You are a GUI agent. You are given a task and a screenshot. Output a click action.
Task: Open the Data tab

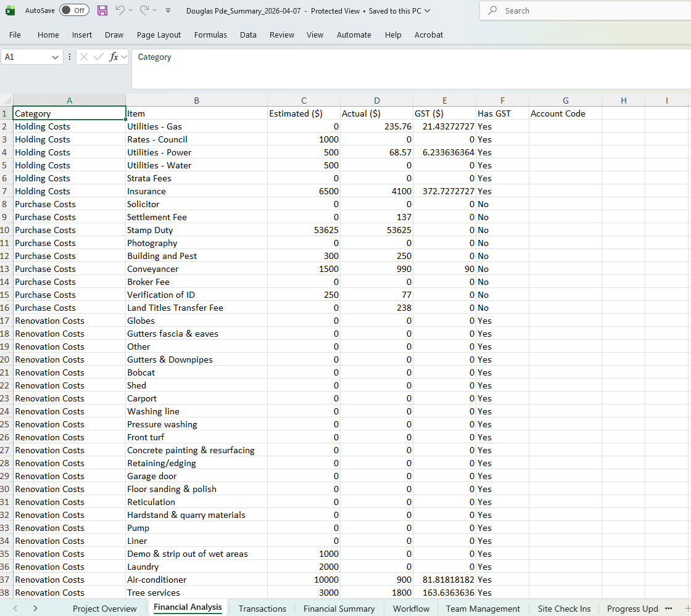pyautogui.click(x=248, y=35)
